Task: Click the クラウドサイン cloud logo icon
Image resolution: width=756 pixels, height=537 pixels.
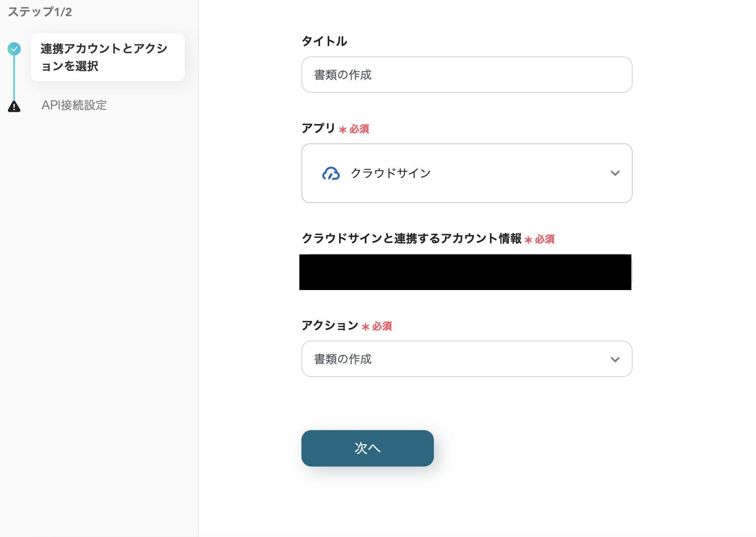Action: [x=331, y=173]
